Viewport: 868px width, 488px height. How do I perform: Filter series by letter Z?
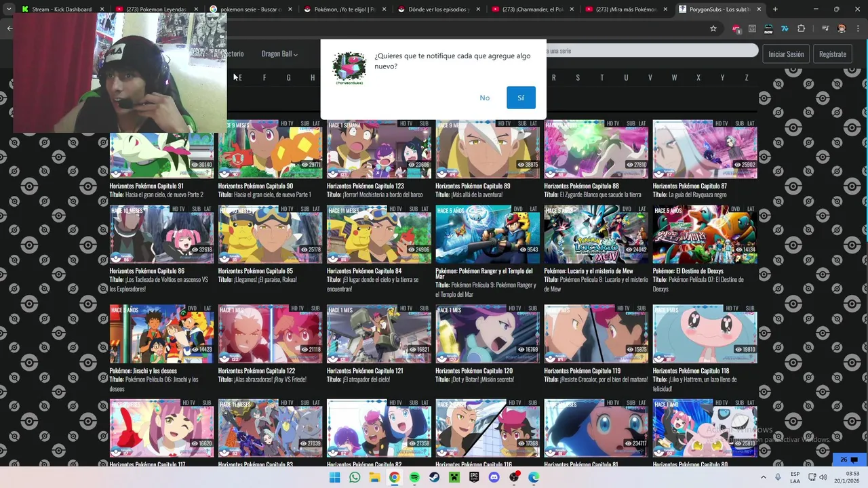[747, 78]
